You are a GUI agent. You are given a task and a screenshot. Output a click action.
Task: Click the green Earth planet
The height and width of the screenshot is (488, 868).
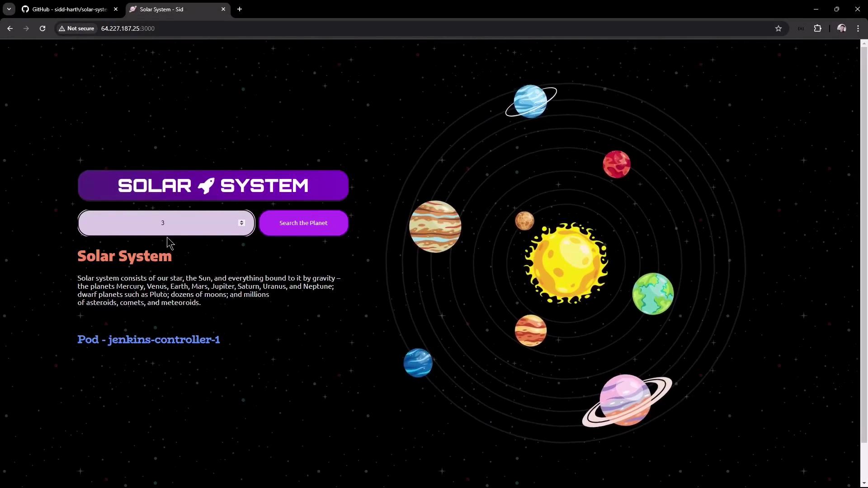tap(653, 294)
